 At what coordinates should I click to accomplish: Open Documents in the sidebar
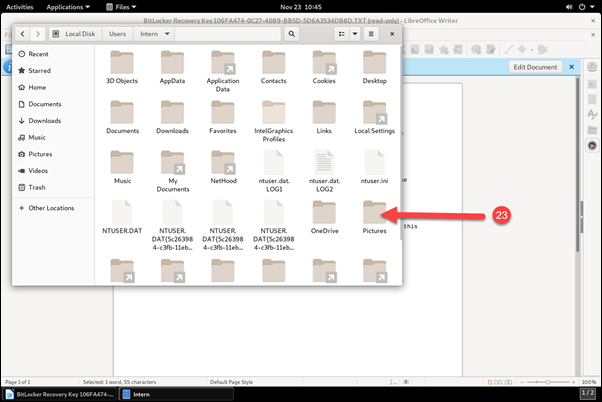tap(53, 104)
